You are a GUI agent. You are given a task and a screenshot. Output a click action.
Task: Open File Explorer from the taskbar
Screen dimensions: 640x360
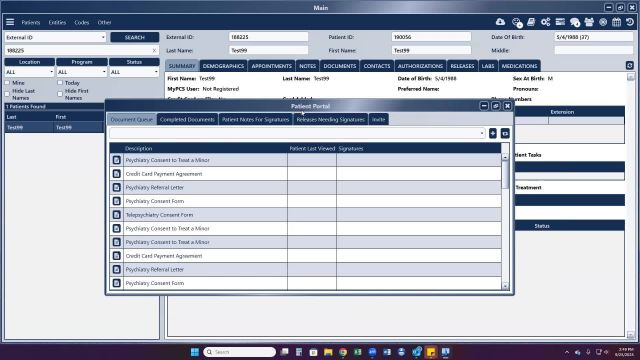pyautogui.click(x=328, y=352)
